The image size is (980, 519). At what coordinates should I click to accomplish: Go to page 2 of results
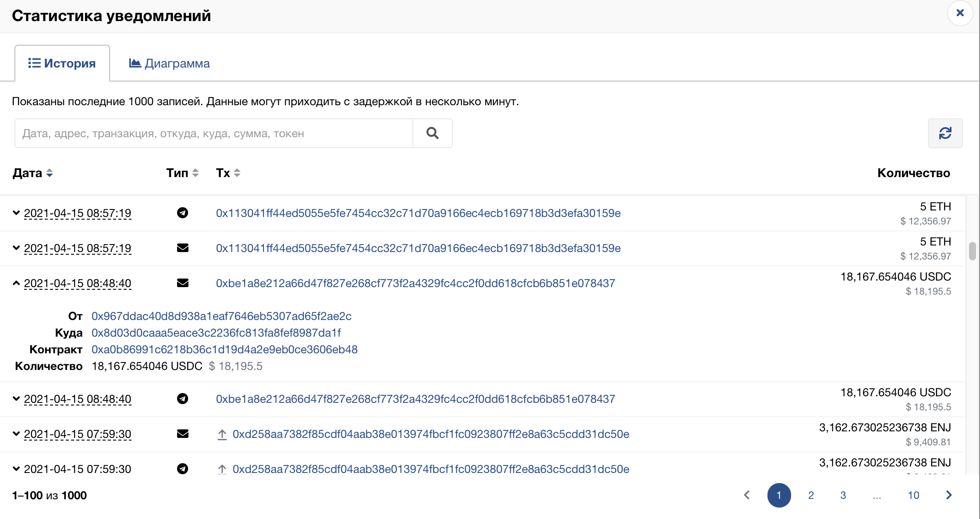(x=811, y=495)
